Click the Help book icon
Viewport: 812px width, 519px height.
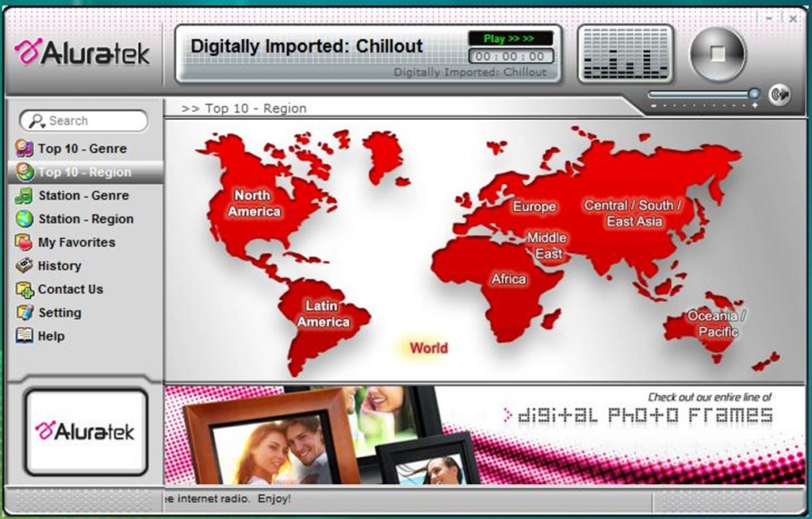25,336
